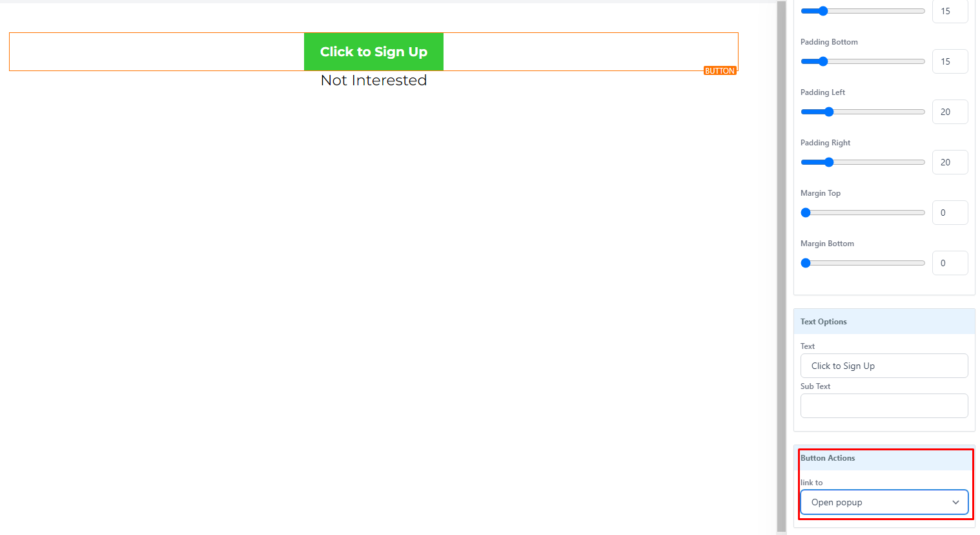This screenshot has height=535, width=980.
Task: Click the Not Interested text link
Action: [374, 80]
